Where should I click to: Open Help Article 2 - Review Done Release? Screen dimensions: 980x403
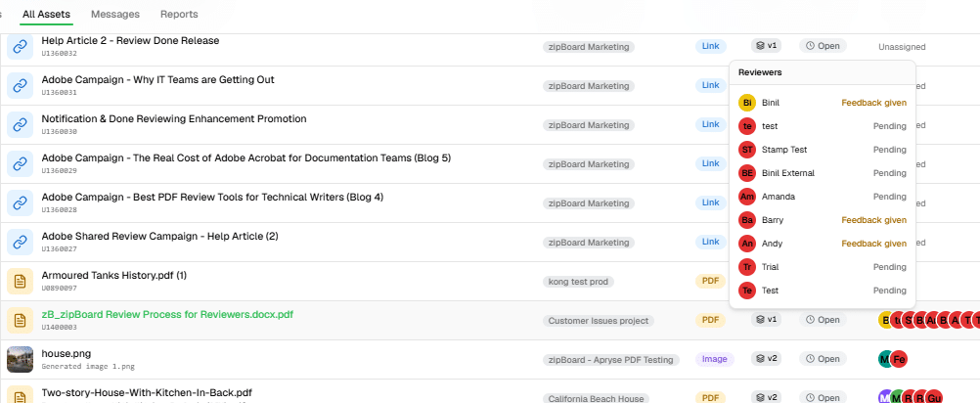tap(130, 41)
